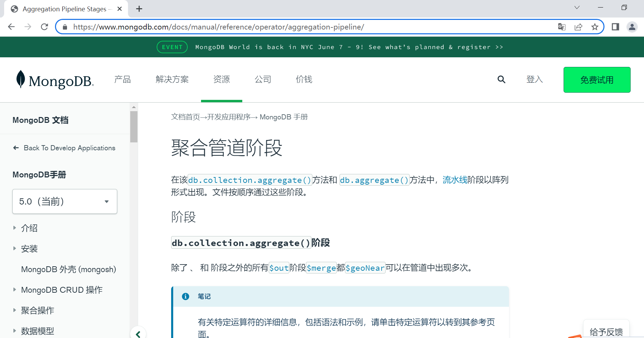Click the 阶段 section heading
The width and height of the screenshot is (644, 338).
(184, 217)
